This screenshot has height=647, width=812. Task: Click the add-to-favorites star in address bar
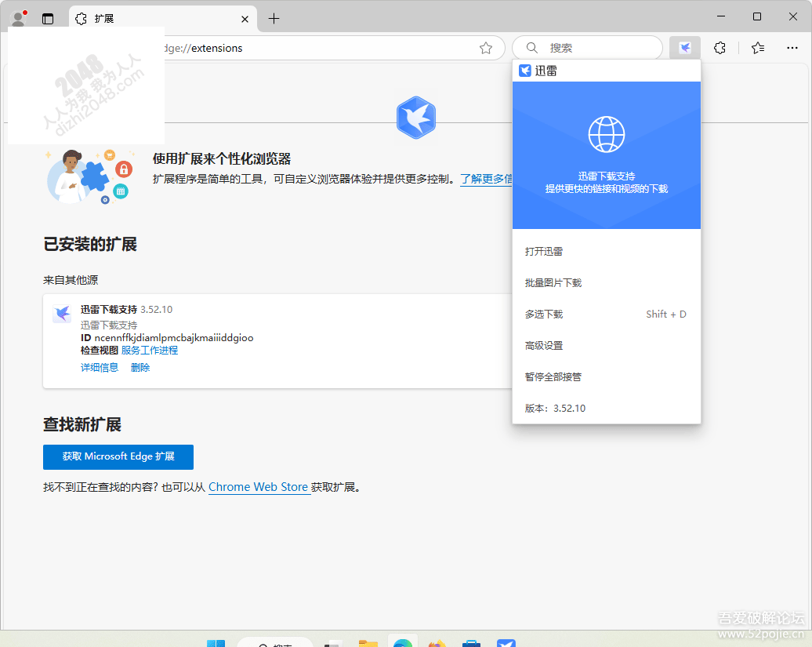pyautogui.click(x=486, y=48)
